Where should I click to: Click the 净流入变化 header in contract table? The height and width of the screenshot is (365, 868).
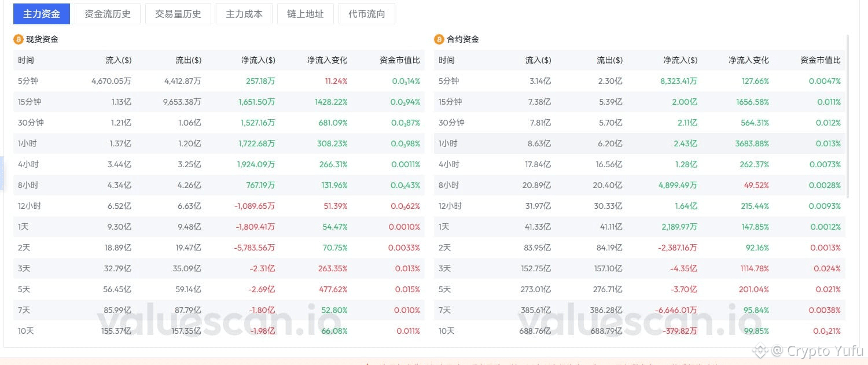[749, 60]
